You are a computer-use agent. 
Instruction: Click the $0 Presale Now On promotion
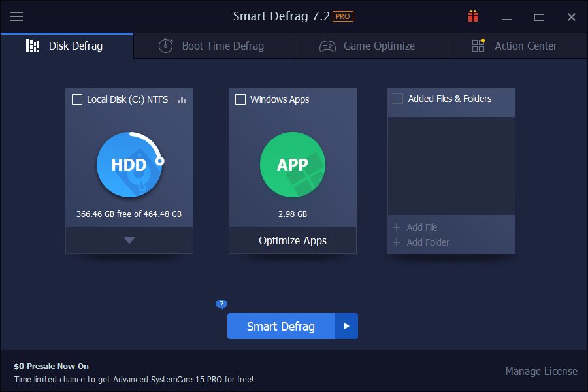click(x=52, y=366)
